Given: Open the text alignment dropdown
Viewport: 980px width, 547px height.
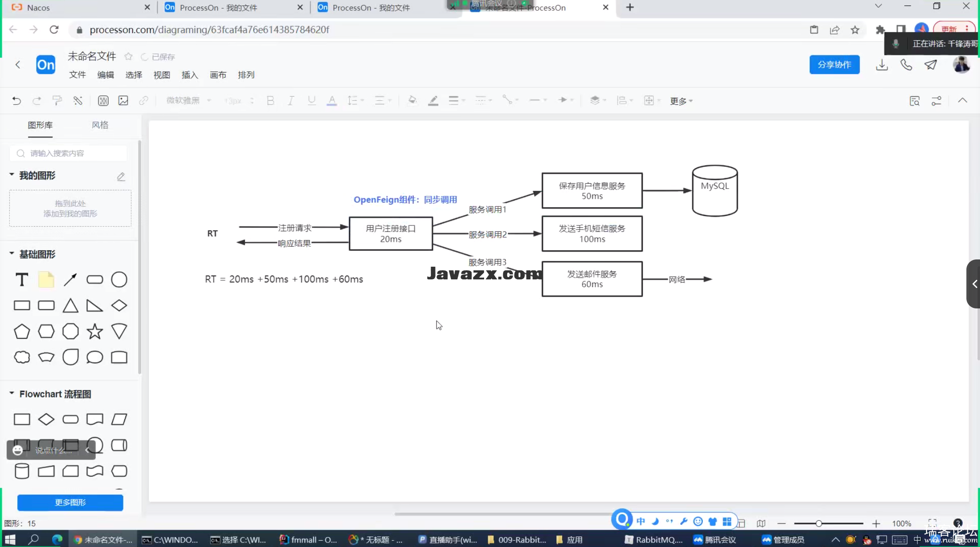Looking at the screenshot, I should coord(382,101).
